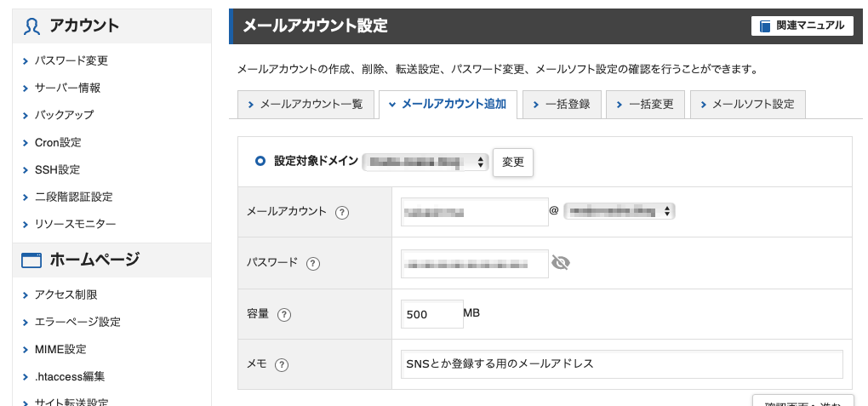Click the 変更 button
This screenshot has height=406, width=868.
tap(512, 163)
